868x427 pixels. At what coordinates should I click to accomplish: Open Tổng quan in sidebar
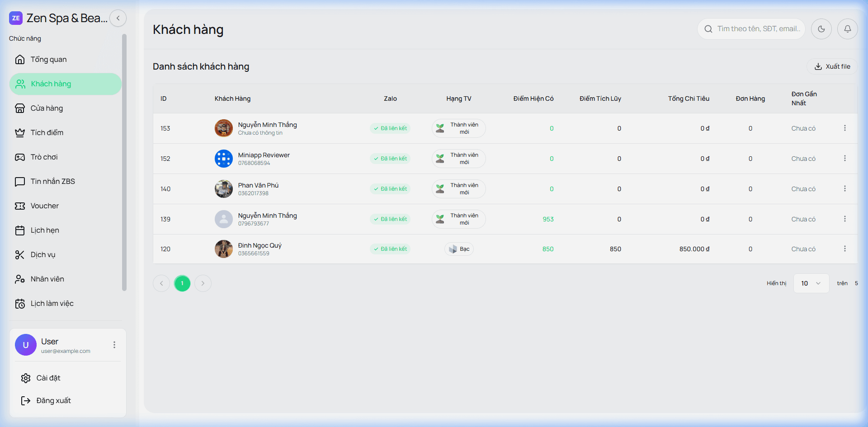pos(48,60)
